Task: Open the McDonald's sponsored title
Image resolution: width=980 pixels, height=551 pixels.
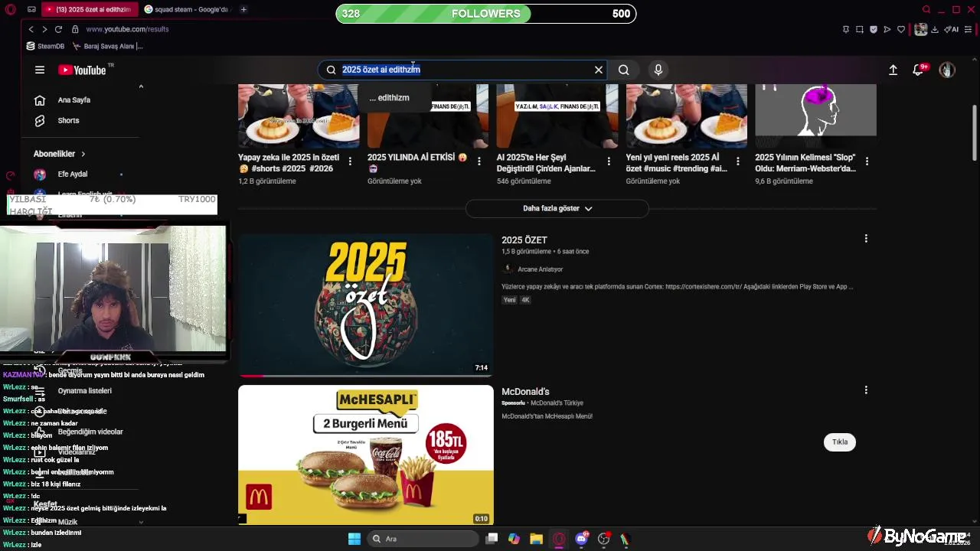Action: click(x=525, y=392)
